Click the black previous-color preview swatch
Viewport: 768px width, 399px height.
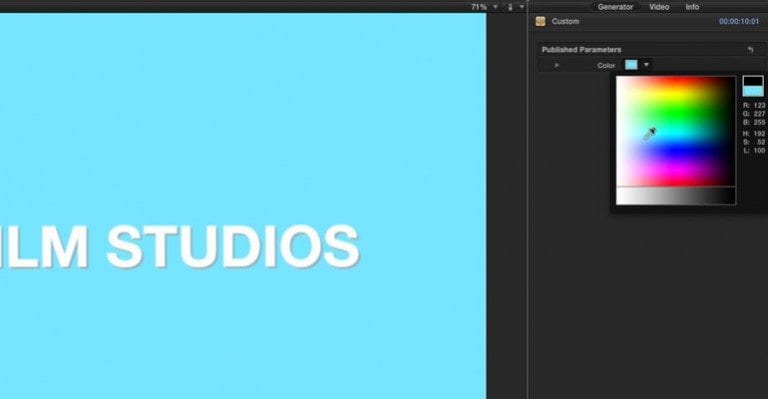(x=753, y=81)
